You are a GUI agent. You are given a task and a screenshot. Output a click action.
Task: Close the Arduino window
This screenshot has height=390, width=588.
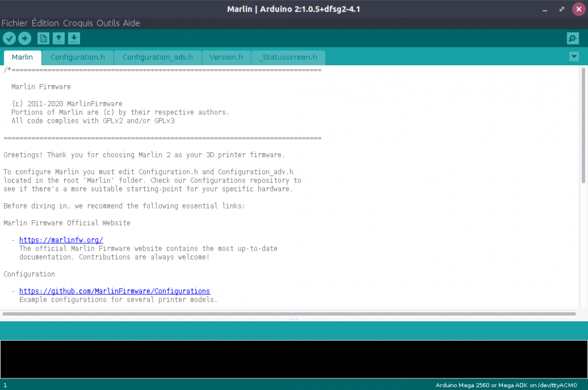coord(579,9)
